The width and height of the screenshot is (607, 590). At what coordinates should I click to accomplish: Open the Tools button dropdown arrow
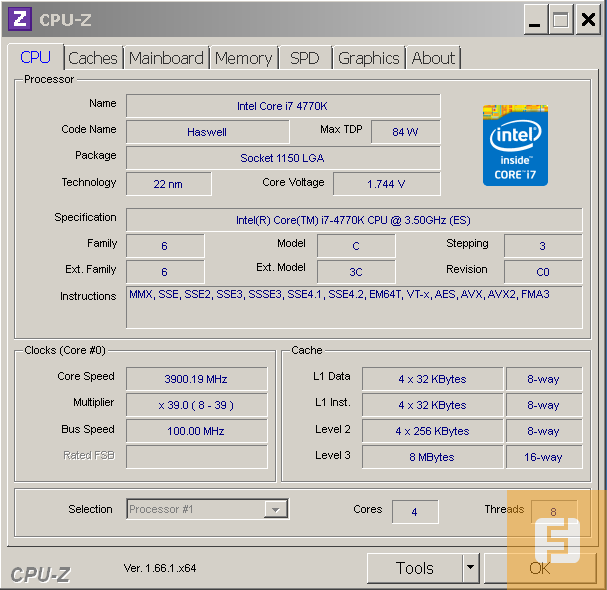point(470,568)
